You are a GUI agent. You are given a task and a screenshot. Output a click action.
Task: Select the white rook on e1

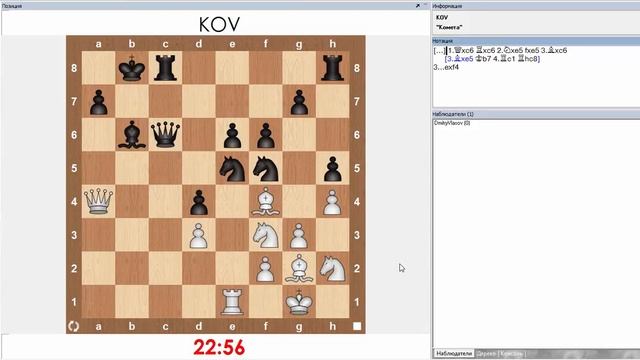coord(232,302)
